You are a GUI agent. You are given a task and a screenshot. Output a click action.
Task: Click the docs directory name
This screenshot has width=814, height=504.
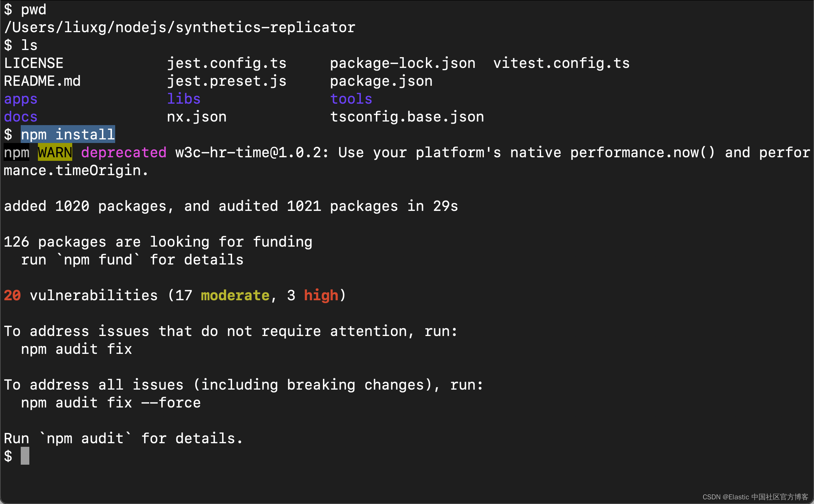(21, 117)
